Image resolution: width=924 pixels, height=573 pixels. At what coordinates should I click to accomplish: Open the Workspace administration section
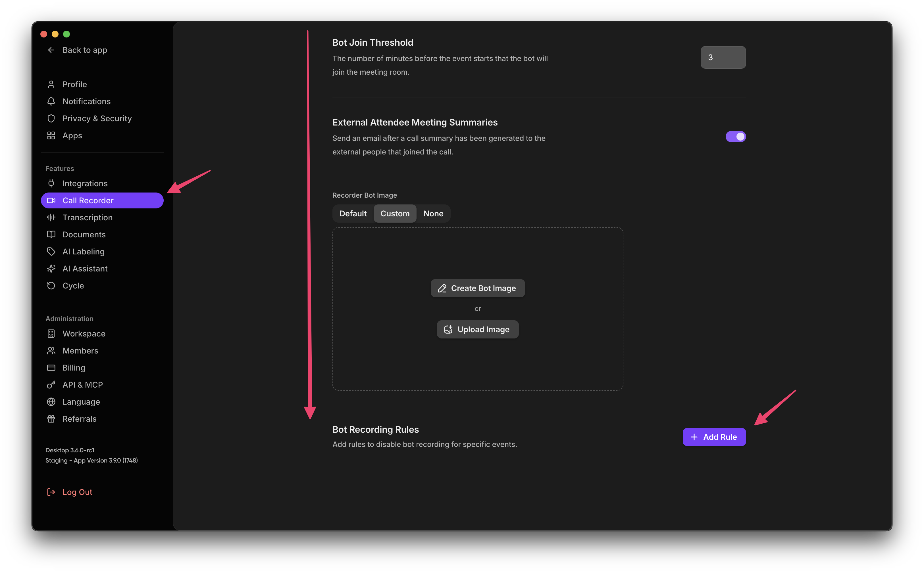click(x=84, y=333)
